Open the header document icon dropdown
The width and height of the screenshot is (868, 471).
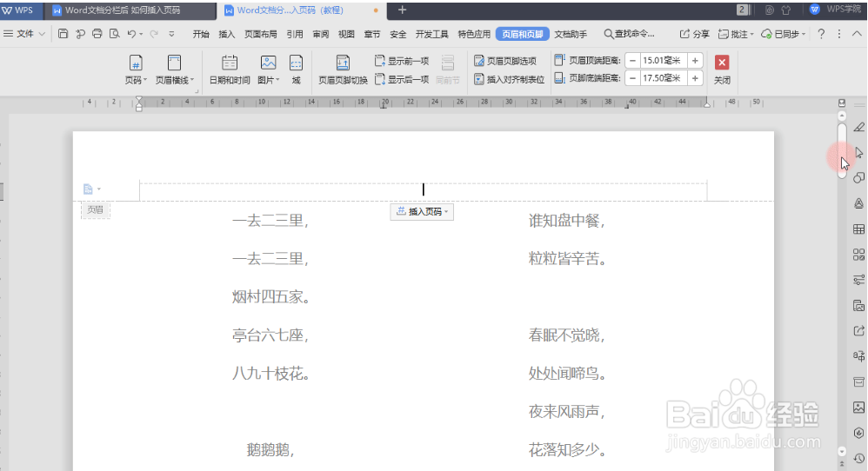tap(92, 189)
